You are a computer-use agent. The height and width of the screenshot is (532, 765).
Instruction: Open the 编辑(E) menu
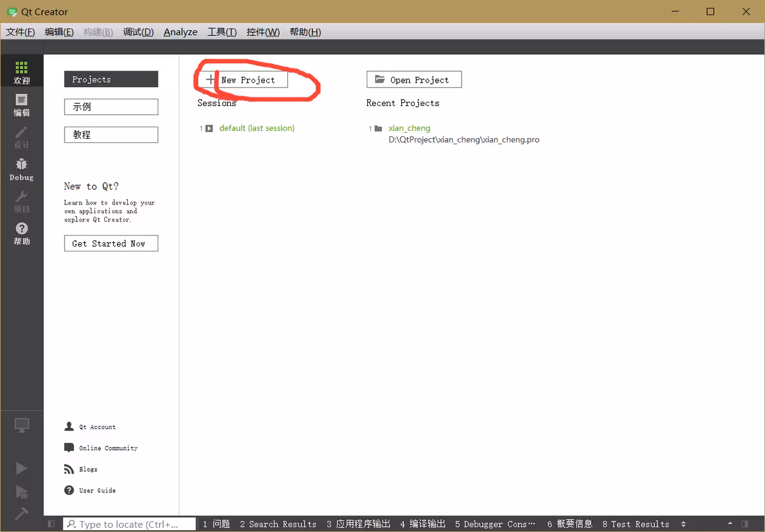pyautogui.click(x=59, y=32)
